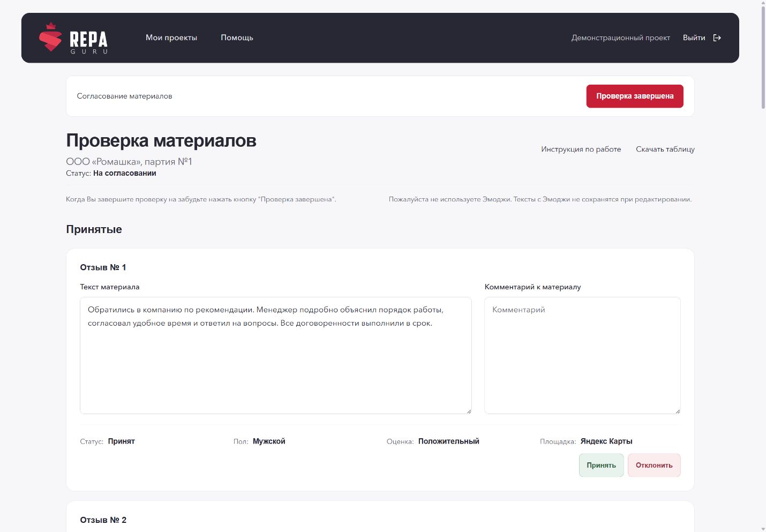
Task: Click the resize handle of material textarea
Action: point(469,411)
